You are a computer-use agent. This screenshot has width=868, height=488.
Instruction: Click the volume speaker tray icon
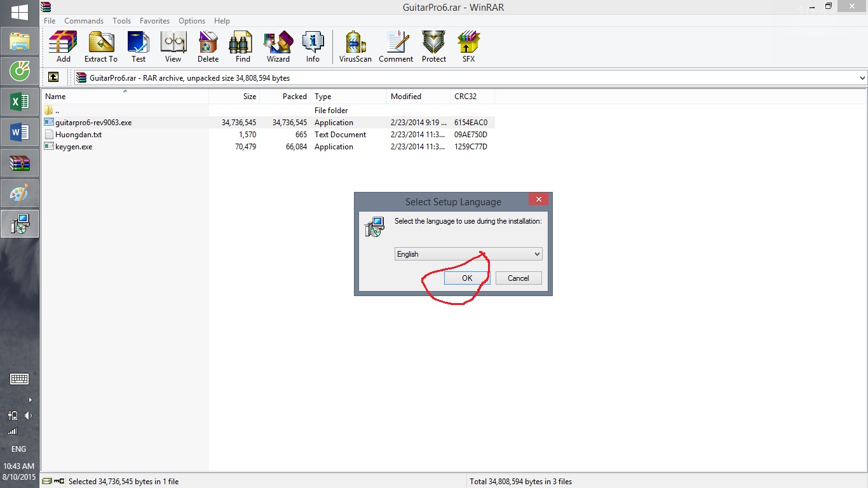pyautogui.click(x=28, y=416)
